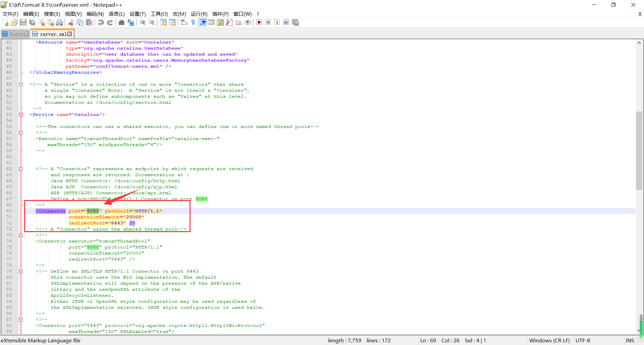Collapse the comment fold at line 48

pos(21,84)
